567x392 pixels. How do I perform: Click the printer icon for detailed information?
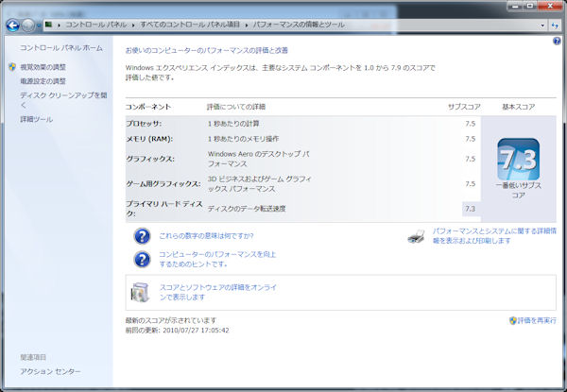click(417, 235)
